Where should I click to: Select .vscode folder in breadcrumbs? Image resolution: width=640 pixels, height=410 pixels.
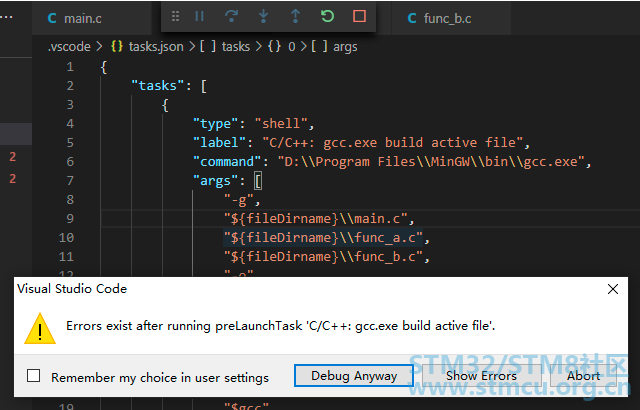click(x=70, y=46)
